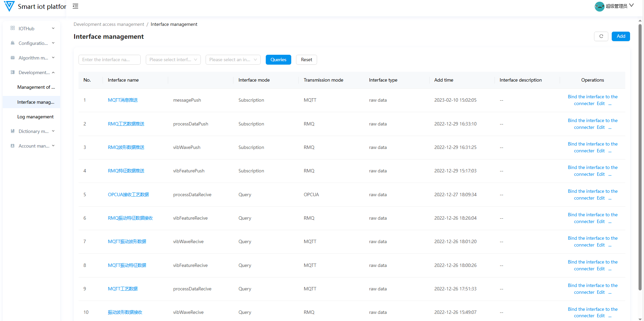Click the 'OPCUA' transmission mode cell

(311, 195)
